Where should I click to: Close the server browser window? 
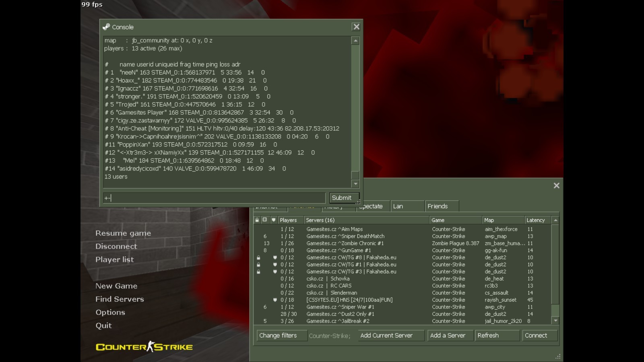tap(556, 185)
